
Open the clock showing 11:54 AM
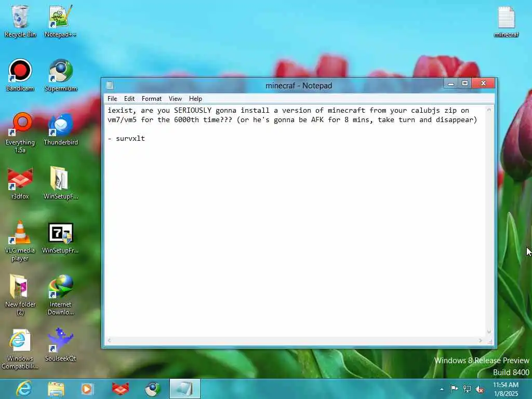coord(506,389)
